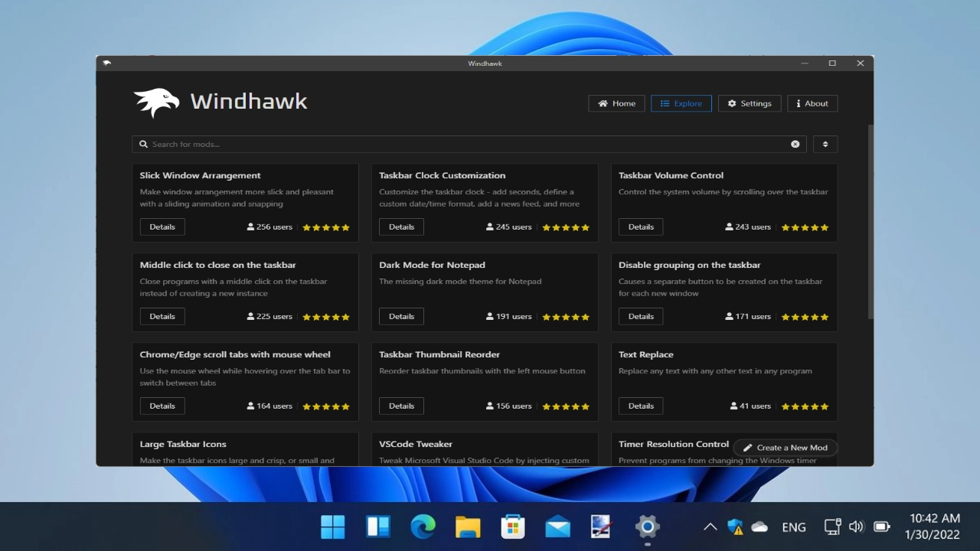Click the ENG language indicator
Viewport: 980px width, 551px height.
click(794, 527)
